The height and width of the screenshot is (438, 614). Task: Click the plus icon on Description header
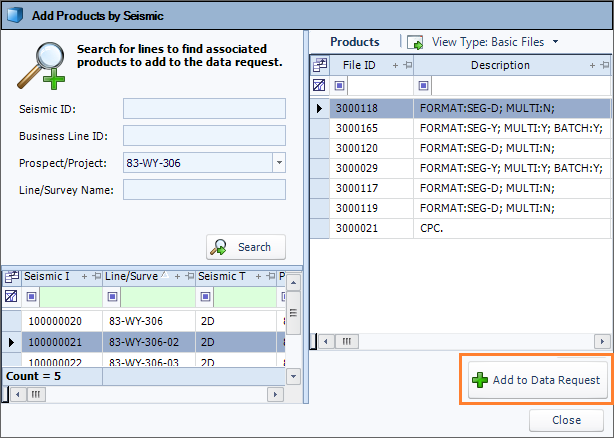tap(592, 65)
